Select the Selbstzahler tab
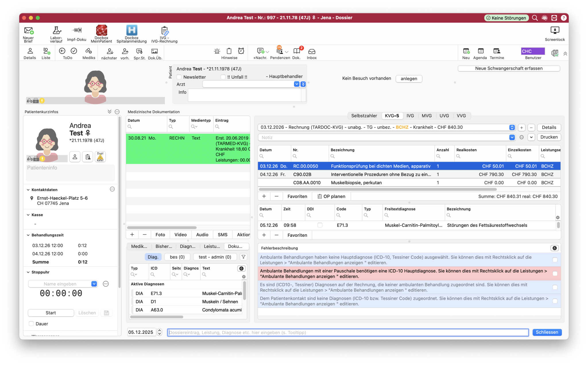588x365 pixels. click(x=364, y=116)
